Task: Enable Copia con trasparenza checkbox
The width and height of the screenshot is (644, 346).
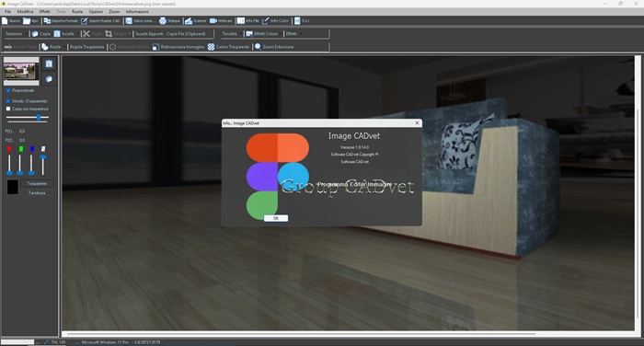Action: (7, 109)
